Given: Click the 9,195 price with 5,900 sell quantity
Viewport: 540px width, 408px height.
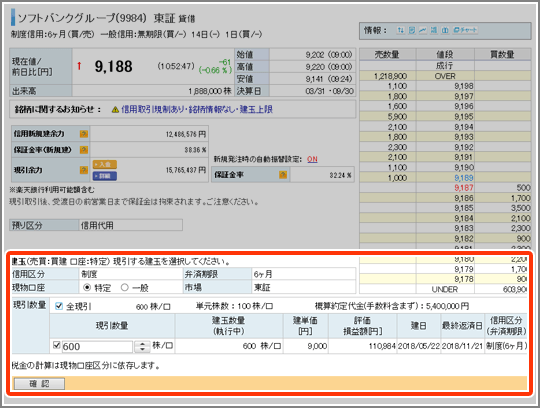Looking at the screenshot, I should [464, 117].
